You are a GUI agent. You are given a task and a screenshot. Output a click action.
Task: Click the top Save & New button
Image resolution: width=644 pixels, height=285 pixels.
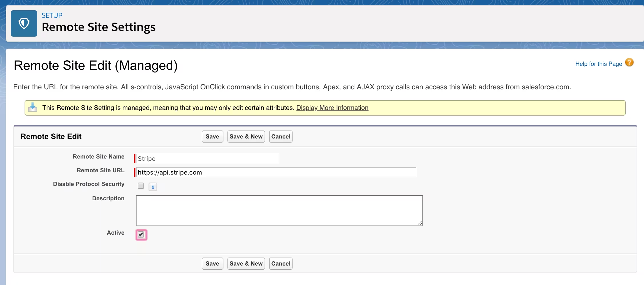point(246,136)
